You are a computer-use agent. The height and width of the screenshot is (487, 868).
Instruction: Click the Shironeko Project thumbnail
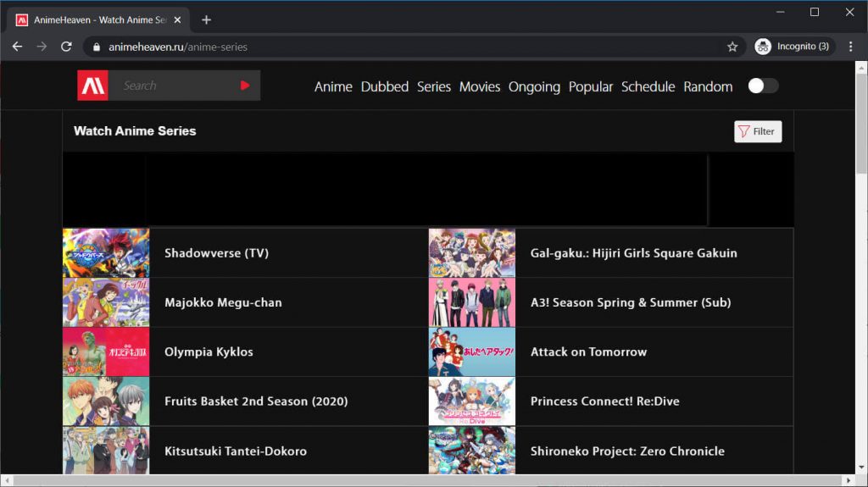pos(471,451)
